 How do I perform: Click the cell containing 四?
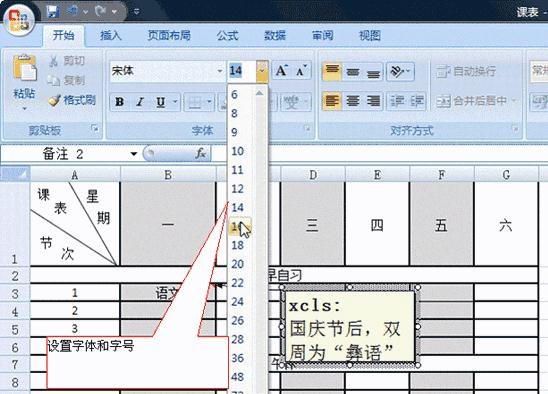pyautogui.click(x=377, y=224)
